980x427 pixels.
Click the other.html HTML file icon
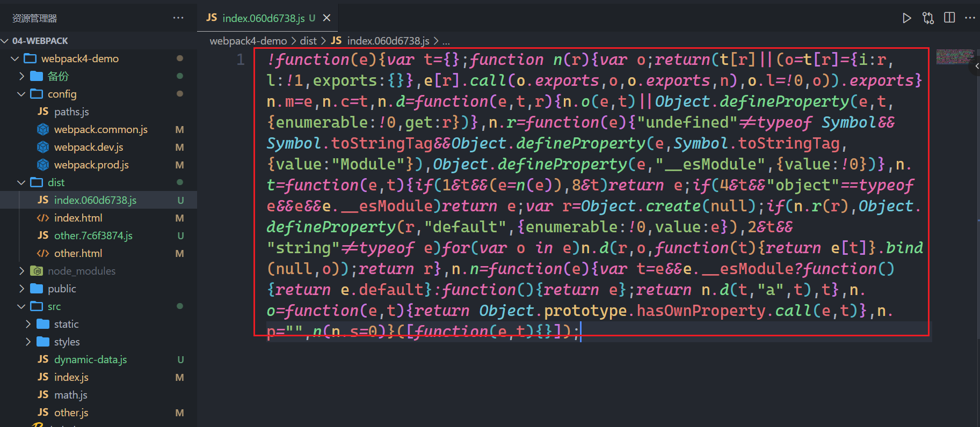coord(43,253)
